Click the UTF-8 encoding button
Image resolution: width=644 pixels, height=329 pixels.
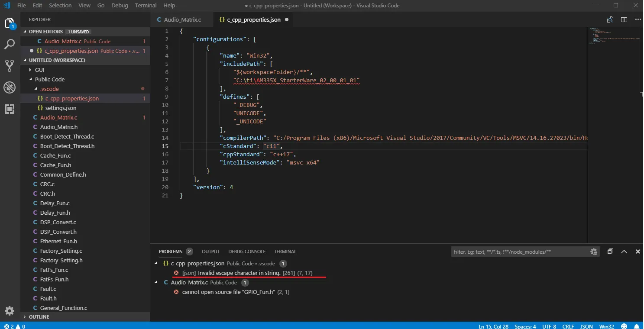(549, 326)
